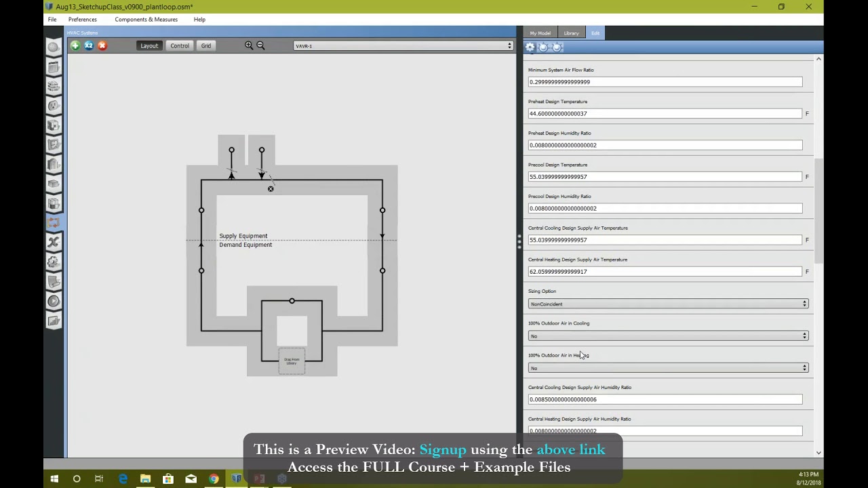
Task: Open the Results Summary tab icon
Action: tap(53, 321)
